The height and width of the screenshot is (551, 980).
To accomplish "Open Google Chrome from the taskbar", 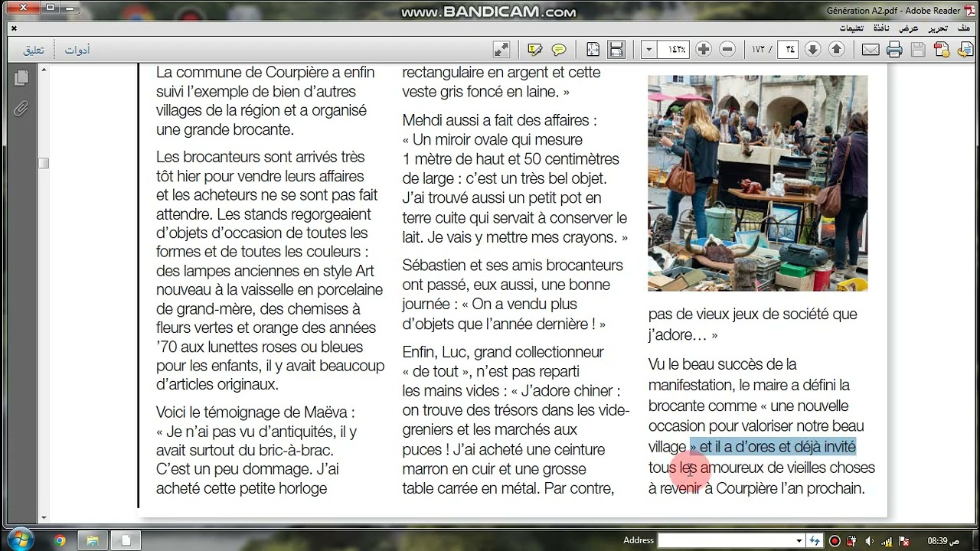I will (x=60, y=540).
